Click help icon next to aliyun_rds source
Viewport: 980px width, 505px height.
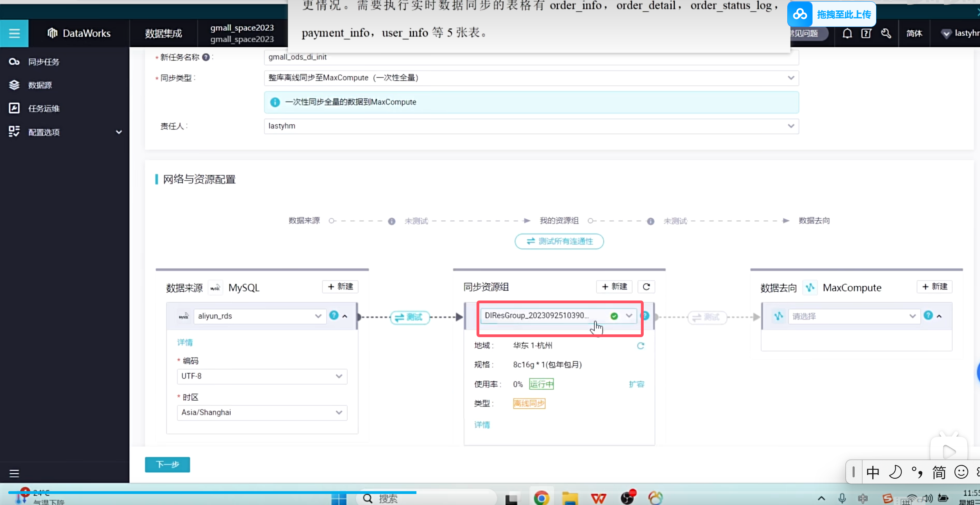tap(334, 315)
